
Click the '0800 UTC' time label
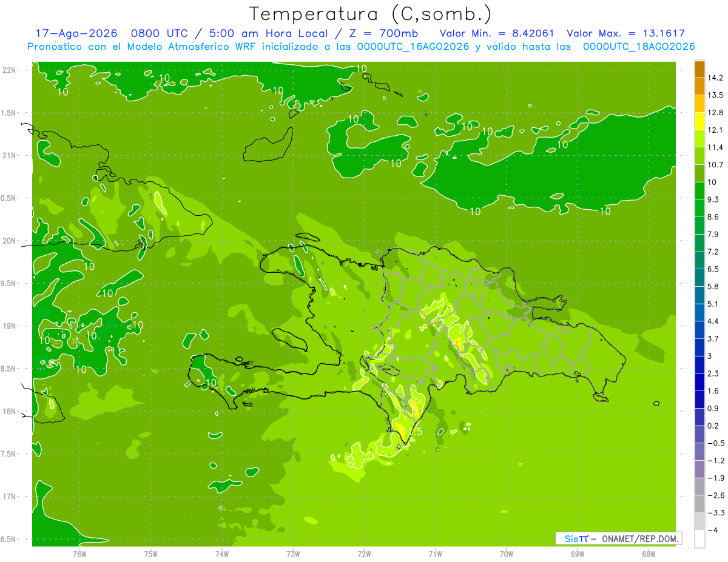pyautogui.click(x=158, y=33)
